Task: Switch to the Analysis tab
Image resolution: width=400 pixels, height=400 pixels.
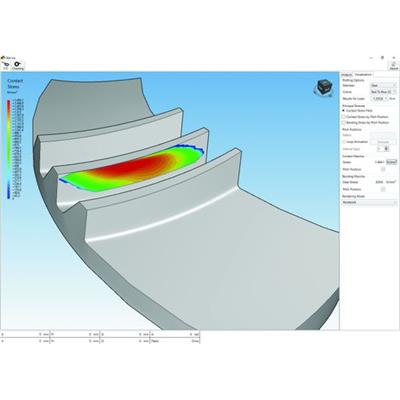Action: (347, 75)
